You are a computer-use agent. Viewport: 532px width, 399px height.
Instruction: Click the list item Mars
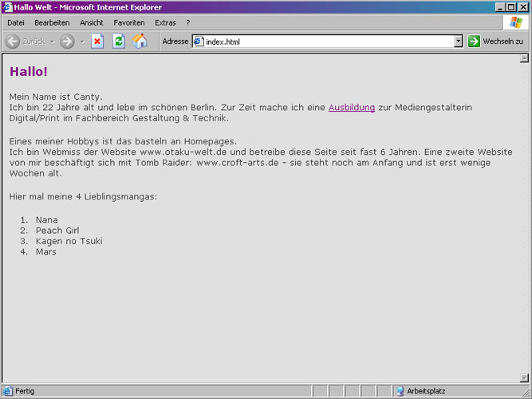46,252
